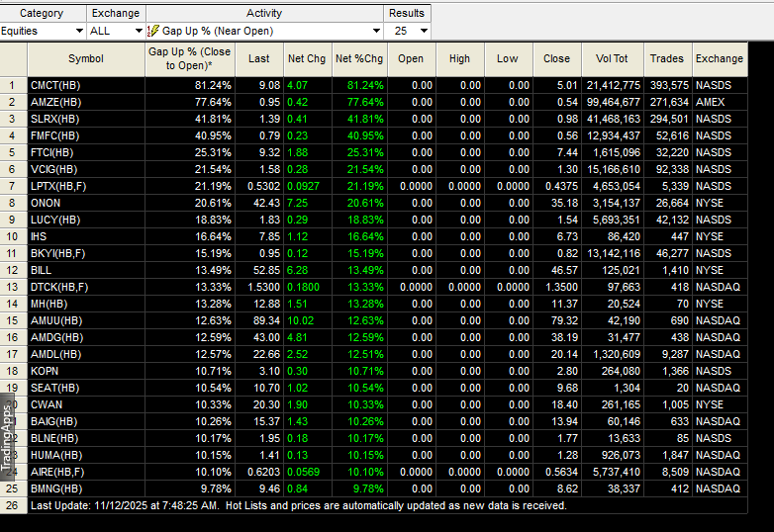Select the IHS symbol cell
Screen dimensions: 774x532
click(86, 236)
